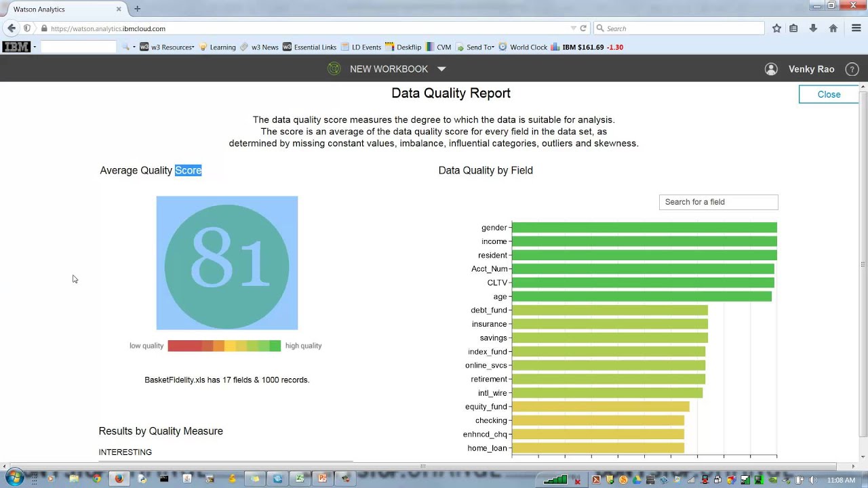This screenshot has width=868, height=488.
Task: Open the Essential Links toolbar item
Action: pyautogui.click(x=309, y=47)
